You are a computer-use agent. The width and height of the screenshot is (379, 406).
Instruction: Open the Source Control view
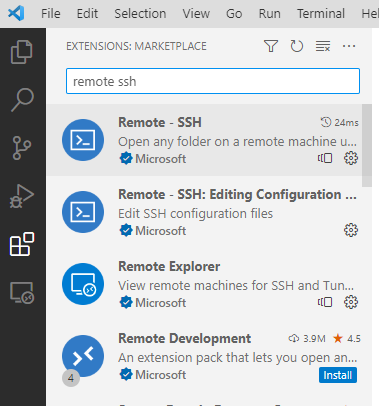coord(22,148)
